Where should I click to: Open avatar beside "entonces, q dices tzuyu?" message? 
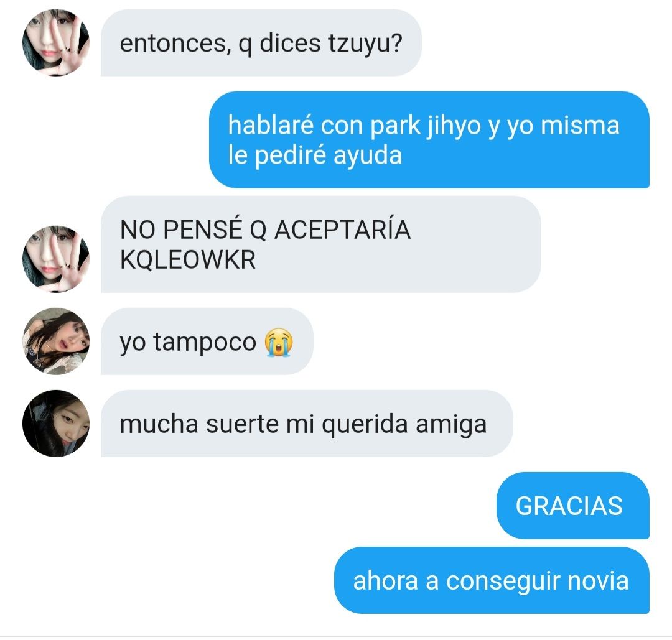(56, 43)
